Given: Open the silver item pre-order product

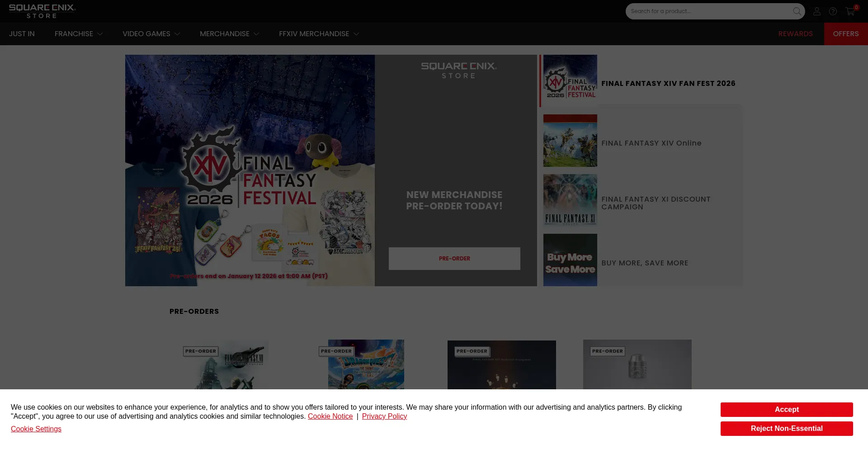Looking at the screenshot, I should tap(637, 365).
